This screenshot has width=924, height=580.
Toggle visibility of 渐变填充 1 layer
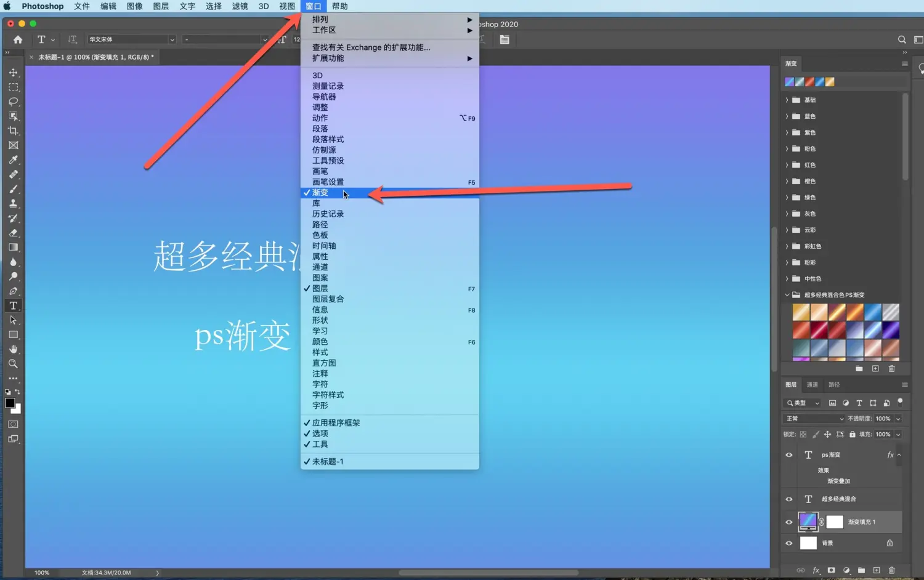(789, 522)
